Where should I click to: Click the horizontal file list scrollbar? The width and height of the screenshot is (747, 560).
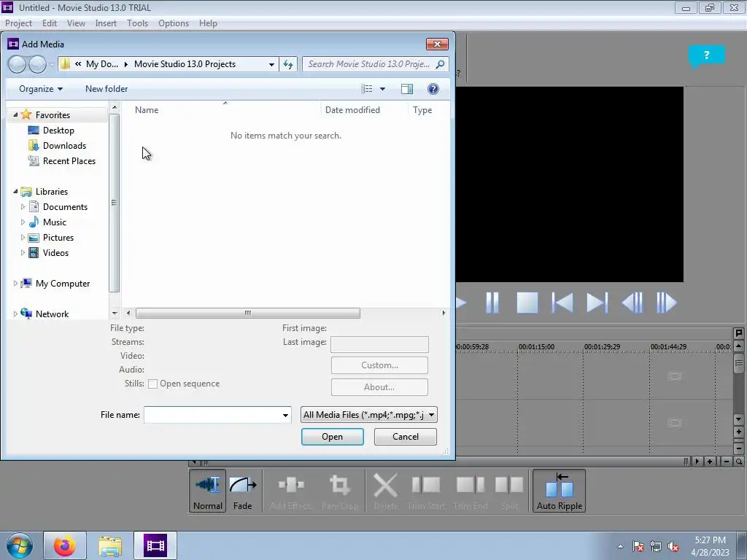(x=248, y=314)
